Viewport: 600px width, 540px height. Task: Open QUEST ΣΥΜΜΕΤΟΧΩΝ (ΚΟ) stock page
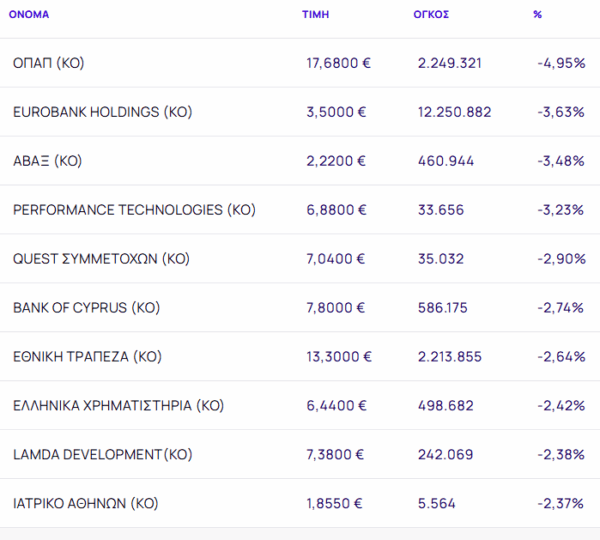click(x=101, y=259)
